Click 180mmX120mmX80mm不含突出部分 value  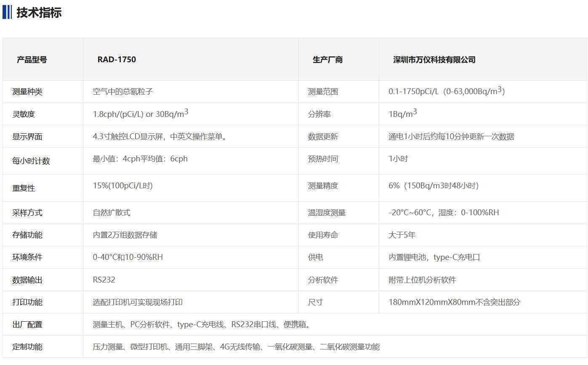click(454, 302)
